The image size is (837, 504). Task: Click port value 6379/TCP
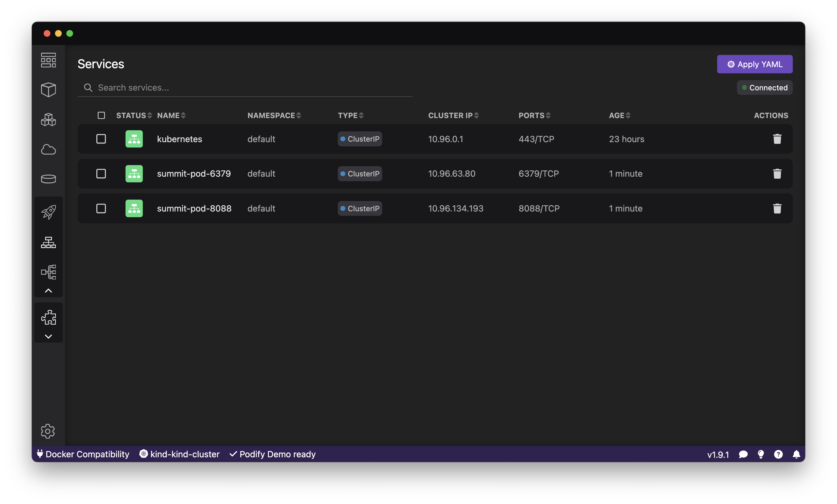pos(538,174)
